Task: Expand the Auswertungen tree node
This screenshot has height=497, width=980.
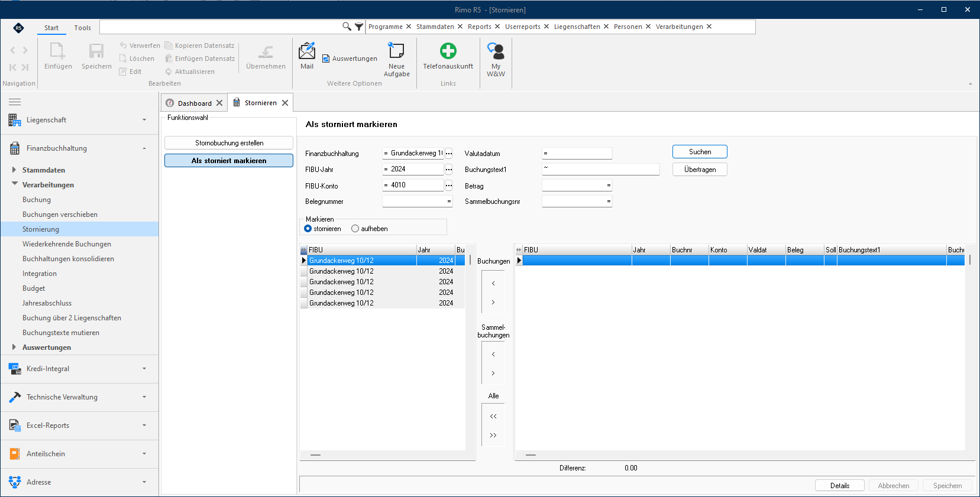Action: click(14, 347)
